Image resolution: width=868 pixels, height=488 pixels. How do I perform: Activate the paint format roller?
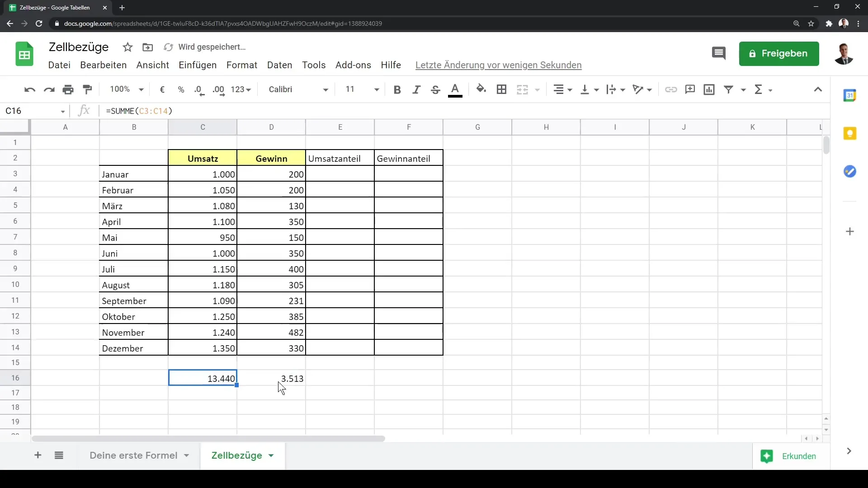pos(87,89)
